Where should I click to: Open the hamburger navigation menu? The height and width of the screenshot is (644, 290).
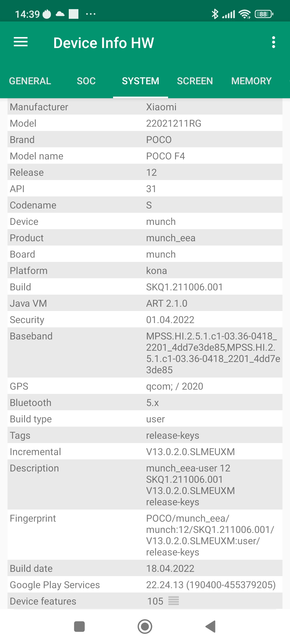click(21, 42)
